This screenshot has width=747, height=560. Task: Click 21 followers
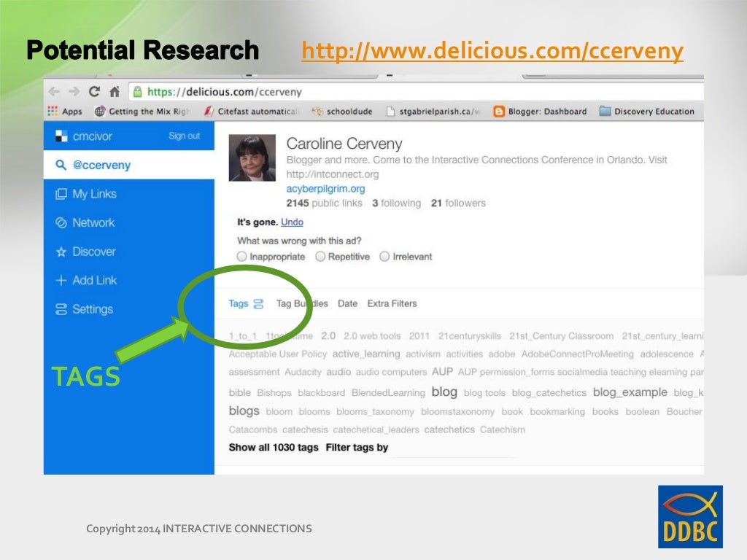(x=459, y=203)
